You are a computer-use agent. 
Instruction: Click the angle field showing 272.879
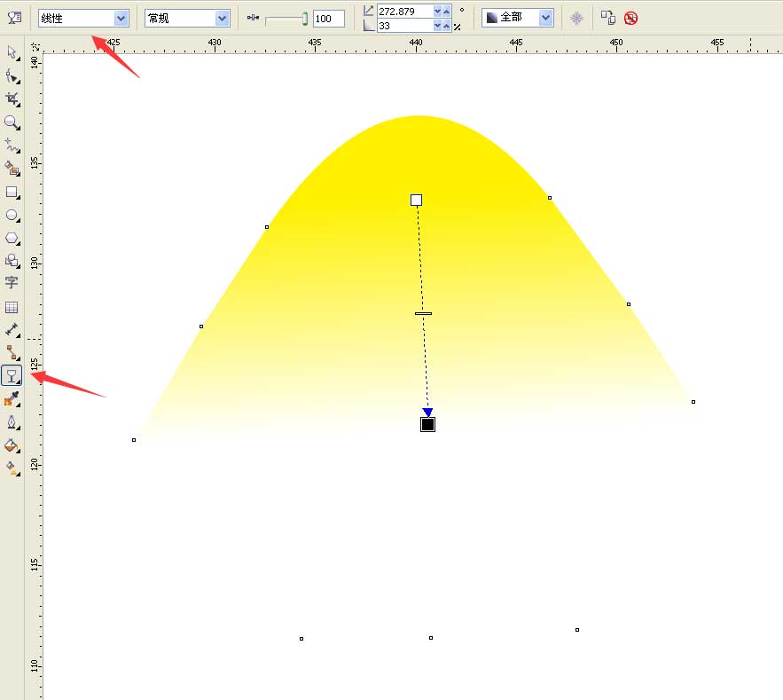click(405, 11)
